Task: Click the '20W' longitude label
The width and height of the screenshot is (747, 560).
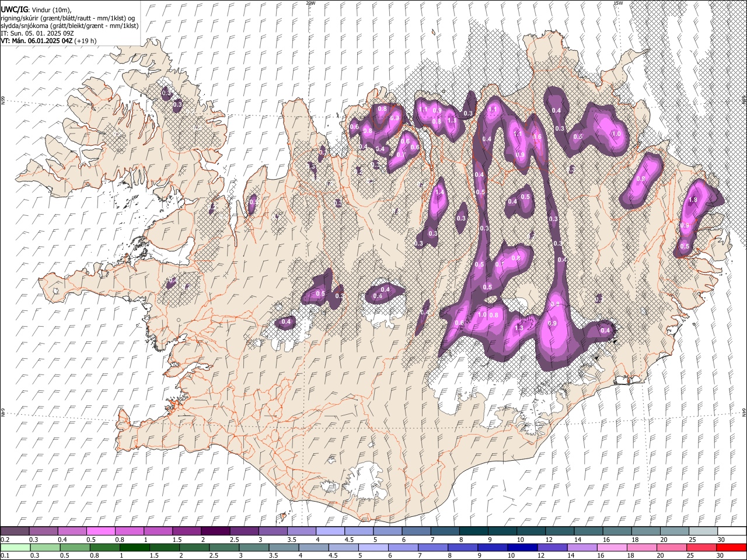Action: click(310, 3)
